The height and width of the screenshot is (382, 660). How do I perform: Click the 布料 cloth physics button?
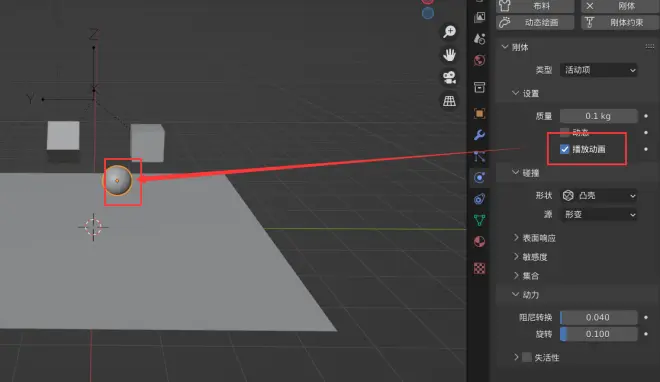tap(535, 6)
